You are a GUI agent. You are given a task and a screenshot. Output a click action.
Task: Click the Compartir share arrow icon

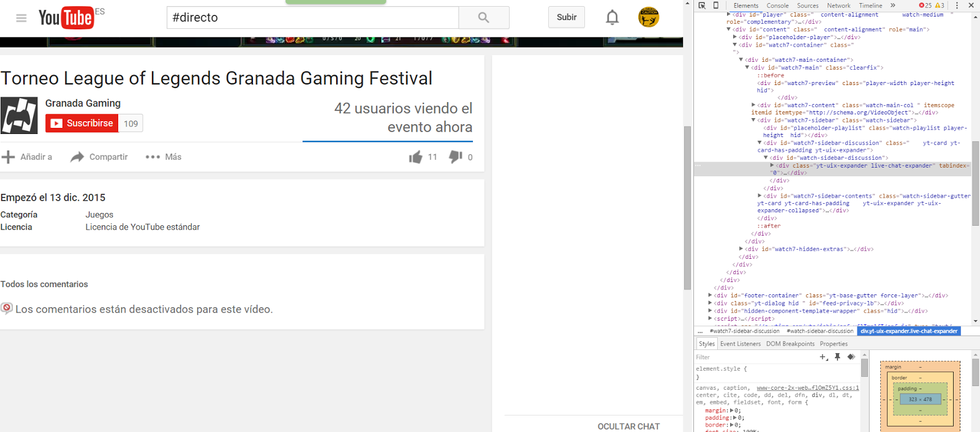point(77,157)
